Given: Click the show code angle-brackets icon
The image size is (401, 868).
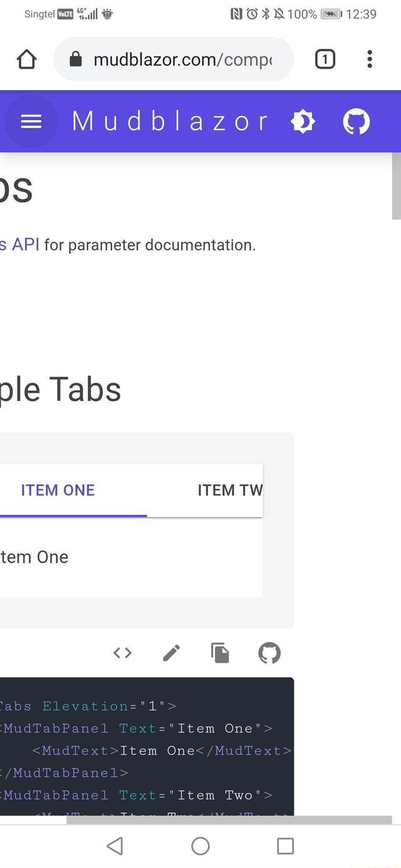Looking at the screenshot, I should pos(122,653).
